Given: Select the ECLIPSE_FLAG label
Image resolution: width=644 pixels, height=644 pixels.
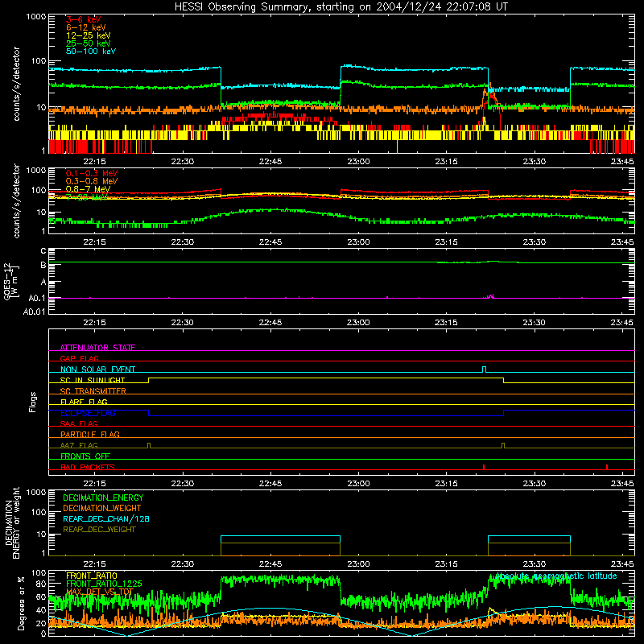Looking at the screenshot, I should (x=88, y=413).
